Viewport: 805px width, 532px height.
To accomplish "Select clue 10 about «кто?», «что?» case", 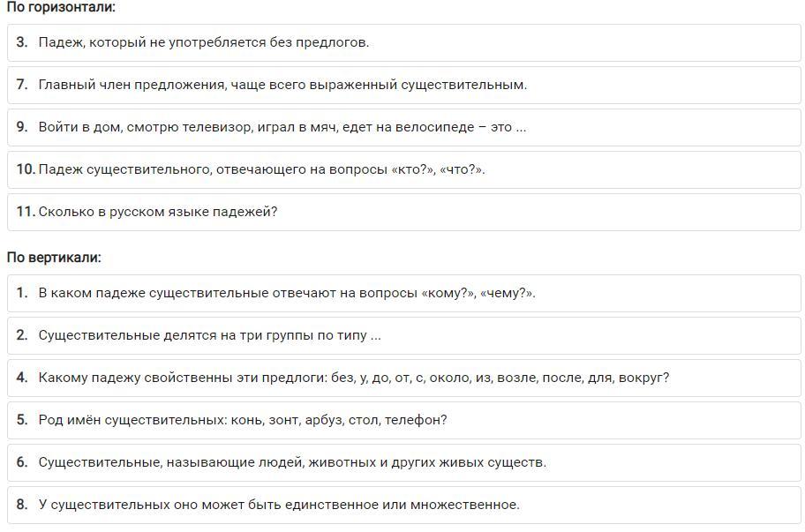I will pyautogui.click(x=403, y=169).
